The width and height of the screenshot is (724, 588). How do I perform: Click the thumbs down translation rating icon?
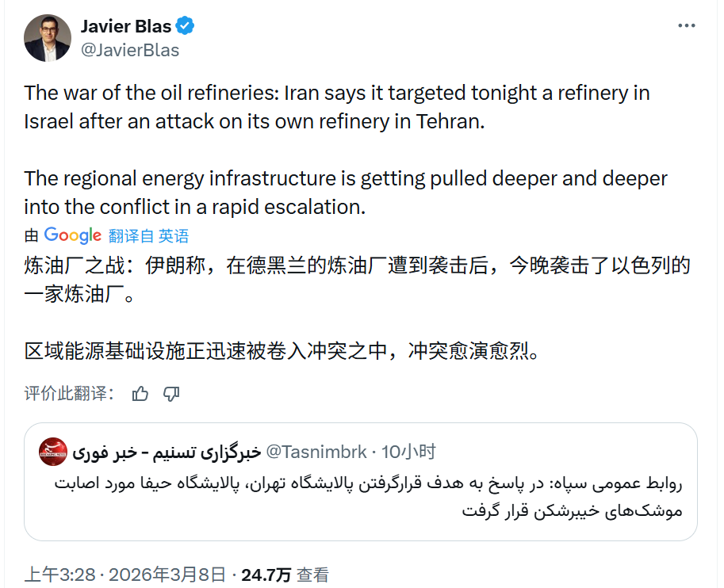click(170, 394)
